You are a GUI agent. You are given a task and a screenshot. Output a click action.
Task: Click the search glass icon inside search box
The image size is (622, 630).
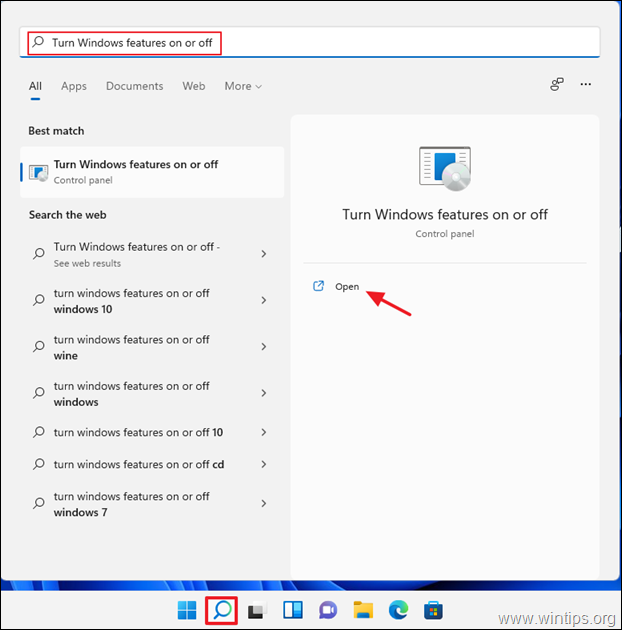coord(38,42)
